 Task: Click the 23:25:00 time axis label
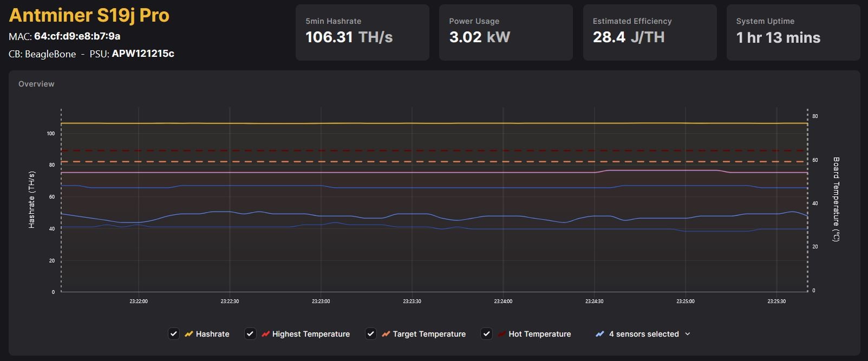pos(686,301)
